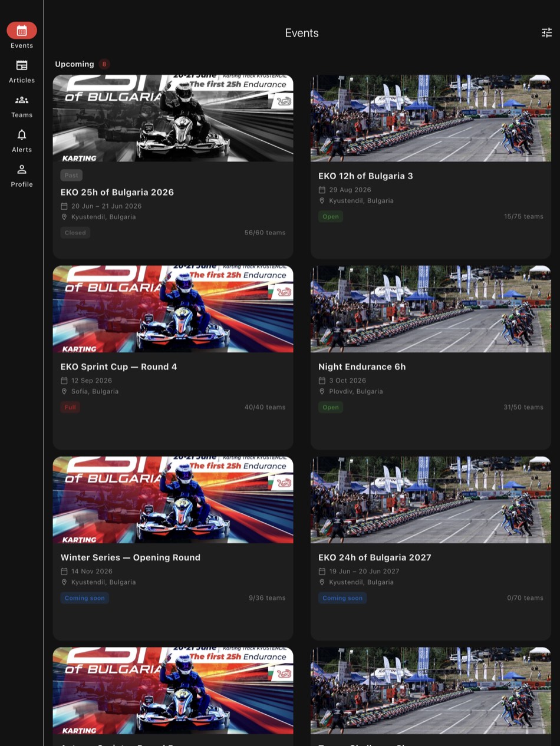Select the Winter Series — Opening Round title
This screenshot has width=560, height=746.
[130, 557]
